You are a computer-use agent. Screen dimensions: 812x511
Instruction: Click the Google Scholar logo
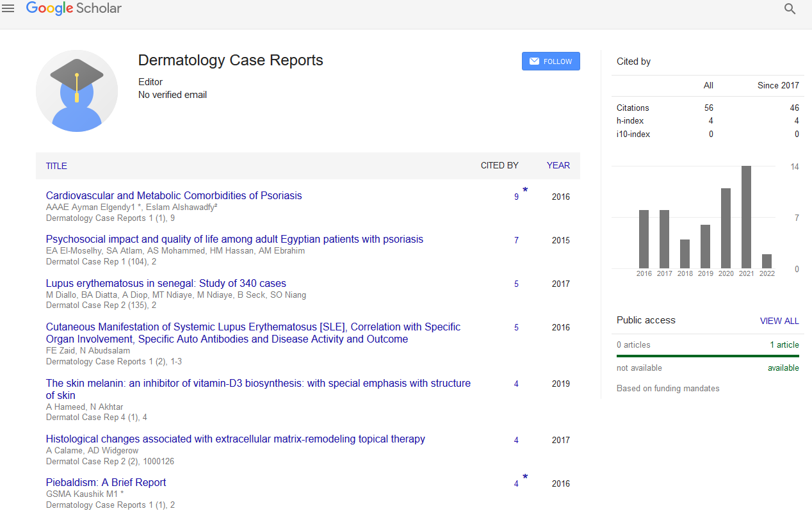[x=74, y=9]
